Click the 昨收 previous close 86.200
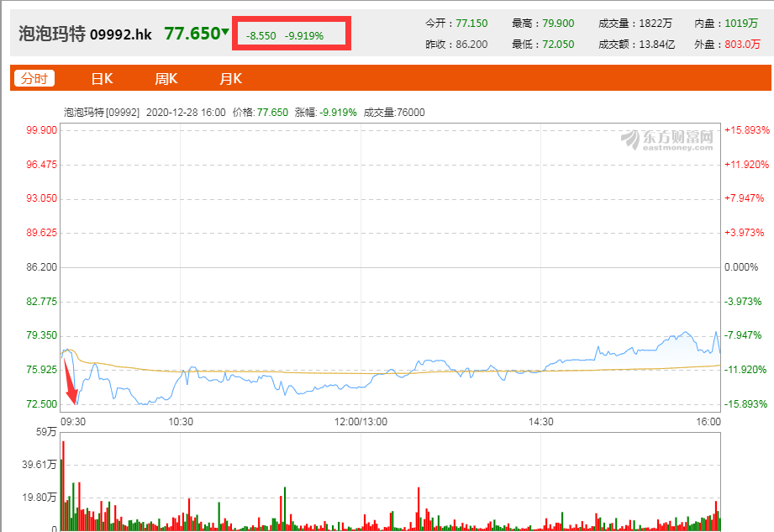This screenshot has width=774, height=532. click(x=471, y=45)
